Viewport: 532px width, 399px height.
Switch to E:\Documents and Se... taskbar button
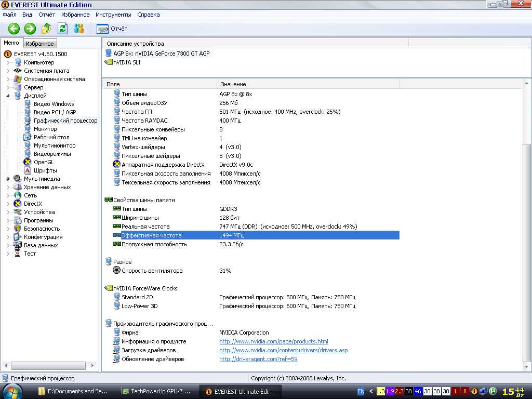(x=73, y=391)
